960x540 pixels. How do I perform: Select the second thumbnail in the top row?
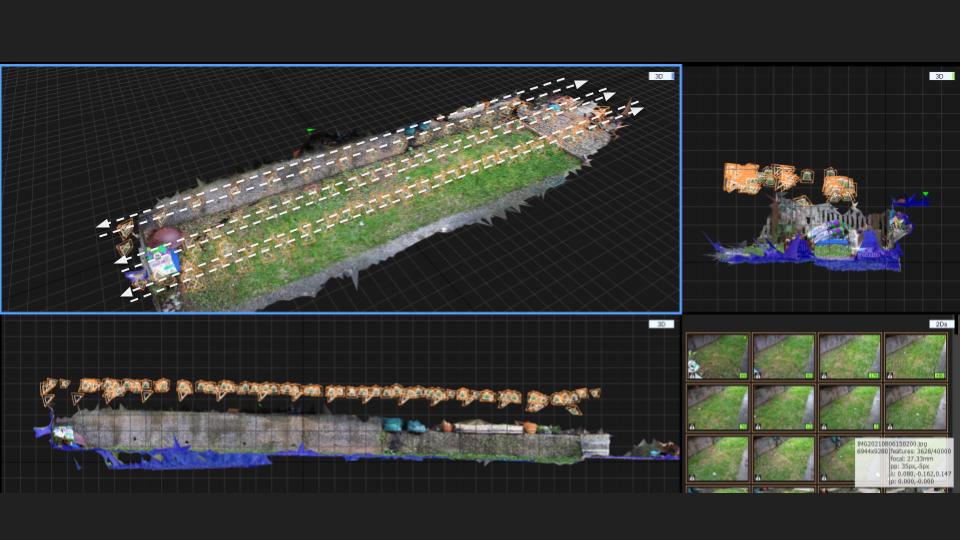783,356
